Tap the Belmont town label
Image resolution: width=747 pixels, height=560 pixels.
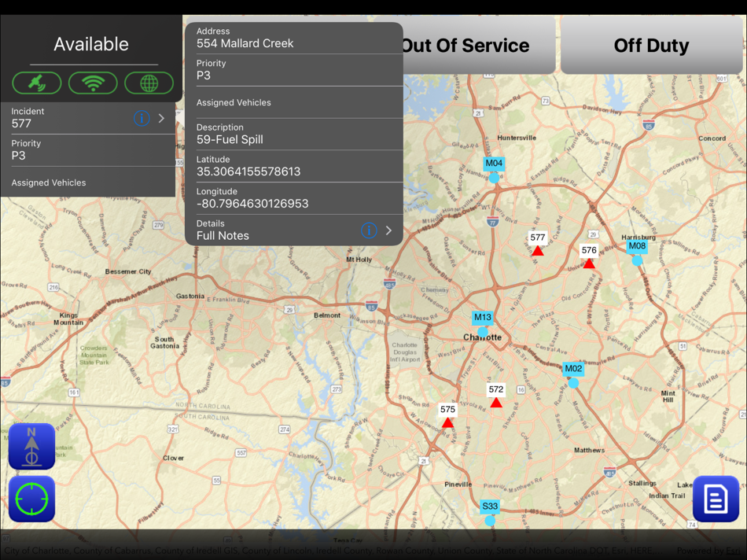coord(327,315)
